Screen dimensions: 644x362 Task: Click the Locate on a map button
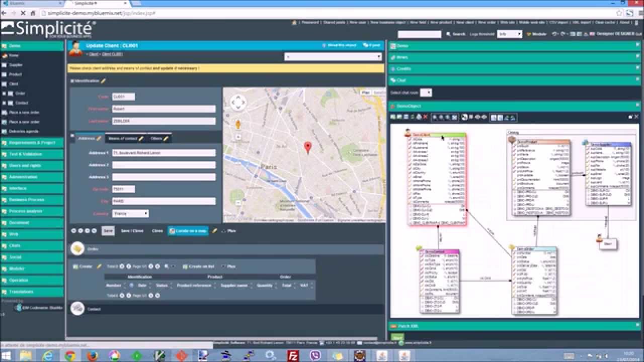(188, 231)
